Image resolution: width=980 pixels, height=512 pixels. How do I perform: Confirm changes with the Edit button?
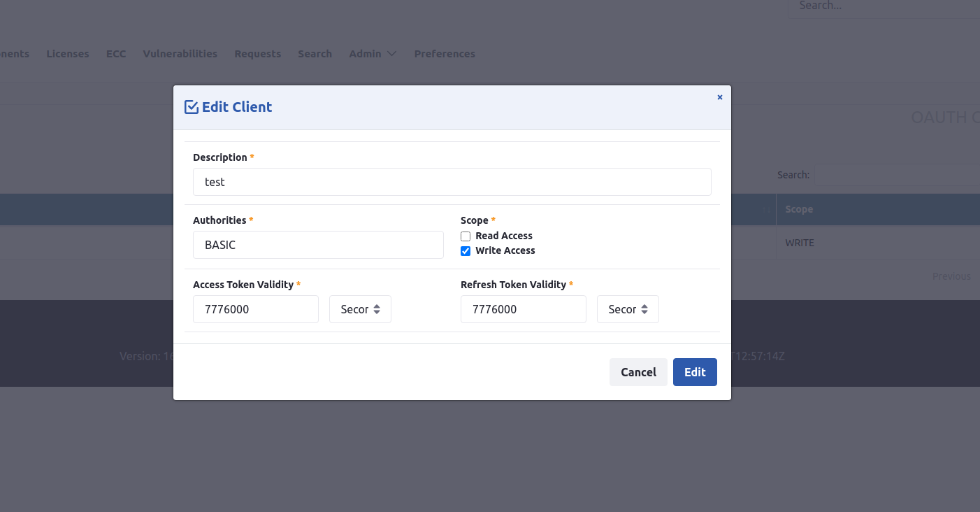tap(695, 371)
